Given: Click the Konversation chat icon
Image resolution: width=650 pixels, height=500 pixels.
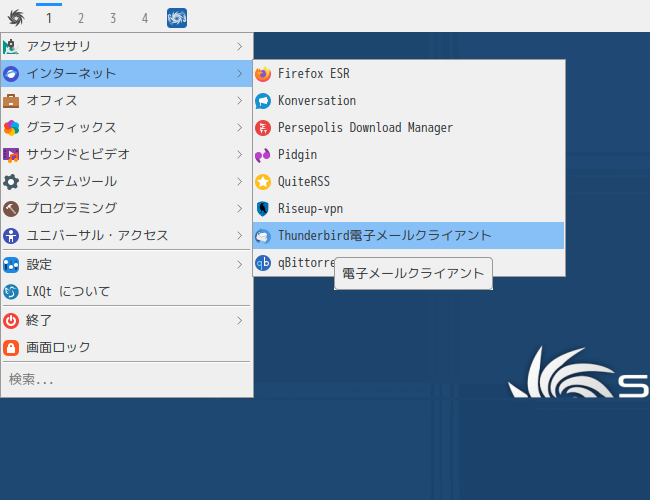Looking at the screenshot, I should (x=263, y=101).
